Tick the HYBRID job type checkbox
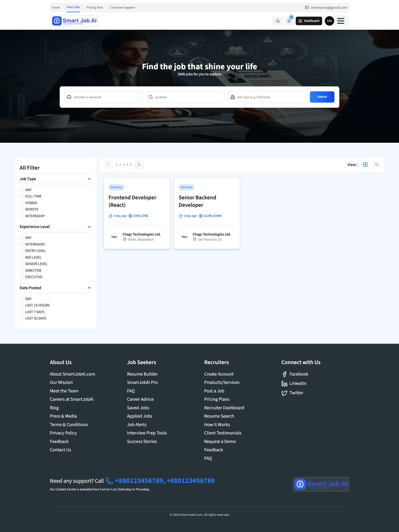This screenshot has width=399, height=532. click(22, 203)
